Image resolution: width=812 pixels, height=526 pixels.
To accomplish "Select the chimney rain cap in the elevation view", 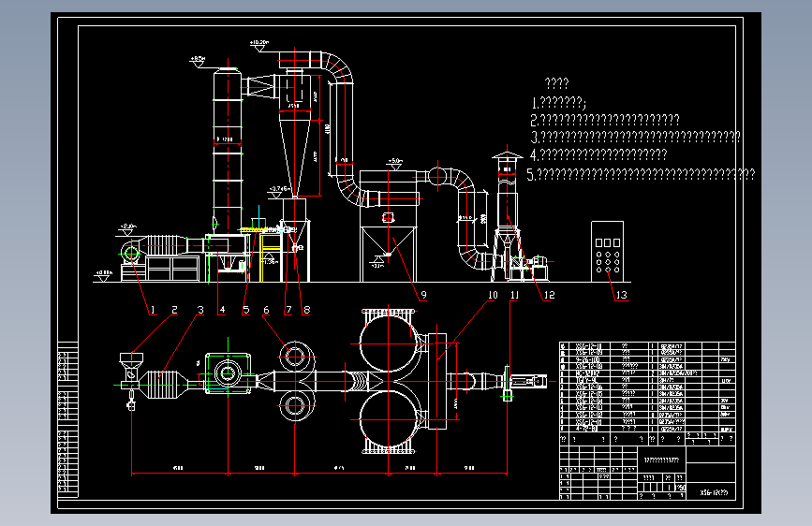I will [x=507, y=154].
